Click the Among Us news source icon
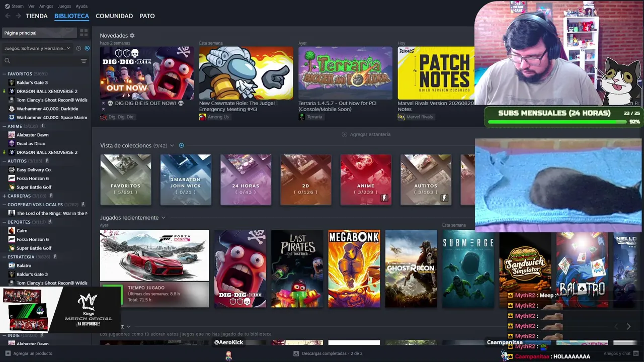The width and height of the screenshot is (644, 362). [x=202, y=117]
